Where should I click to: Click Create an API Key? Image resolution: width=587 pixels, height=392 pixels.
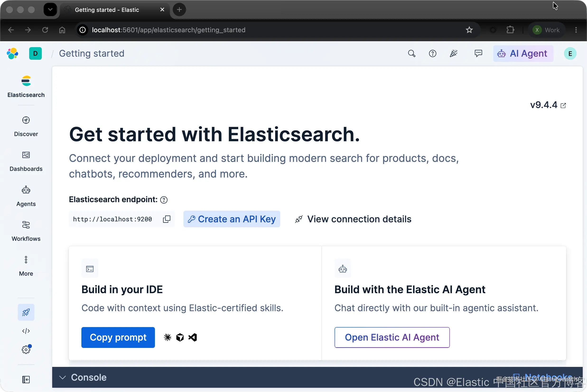232,219
